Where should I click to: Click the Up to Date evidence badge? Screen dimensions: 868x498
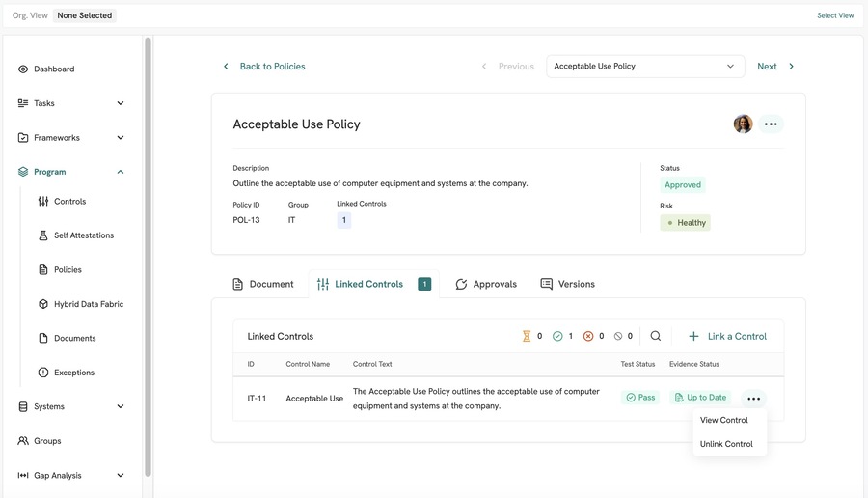coord(701,398)
